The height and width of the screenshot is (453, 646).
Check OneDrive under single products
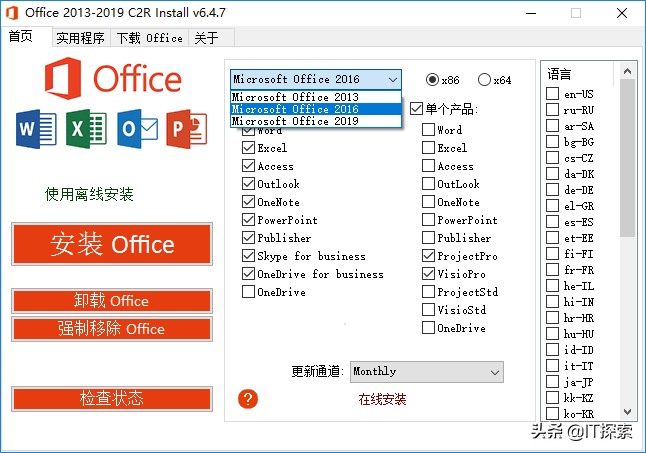point(428,328)
